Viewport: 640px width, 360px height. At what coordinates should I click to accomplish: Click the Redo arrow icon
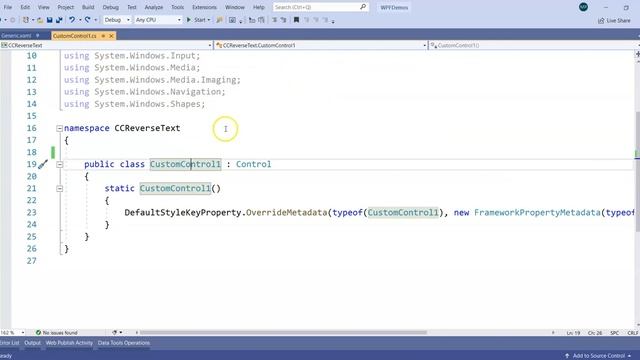click(87, 20)
